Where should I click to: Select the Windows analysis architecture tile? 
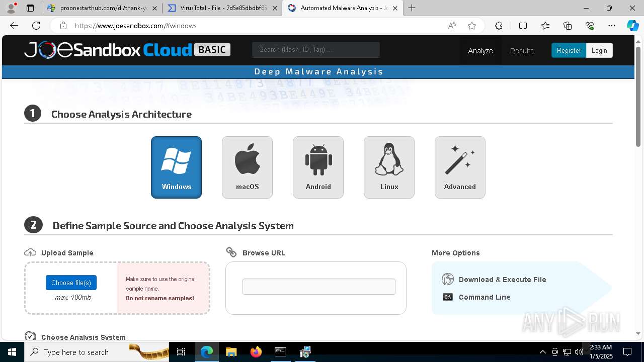[176, 167]
